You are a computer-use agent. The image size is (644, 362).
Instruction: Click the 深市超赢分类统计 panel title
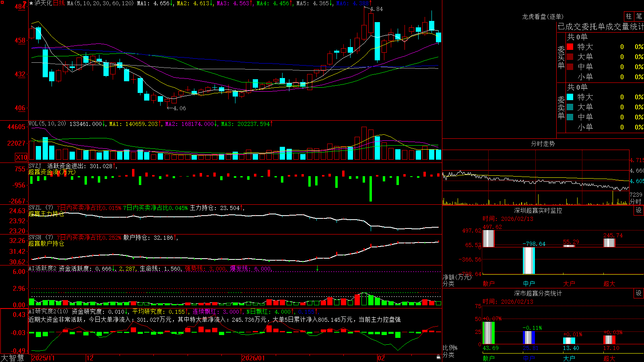(538, 293)
